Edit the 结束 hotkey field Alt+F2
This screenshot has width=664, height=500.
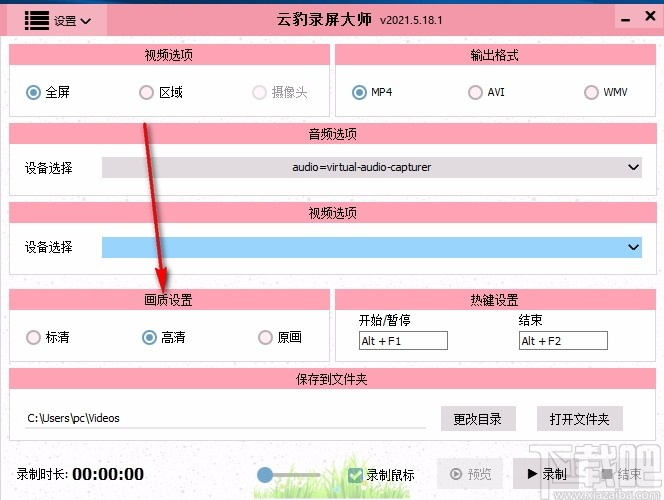coord(563,341)
